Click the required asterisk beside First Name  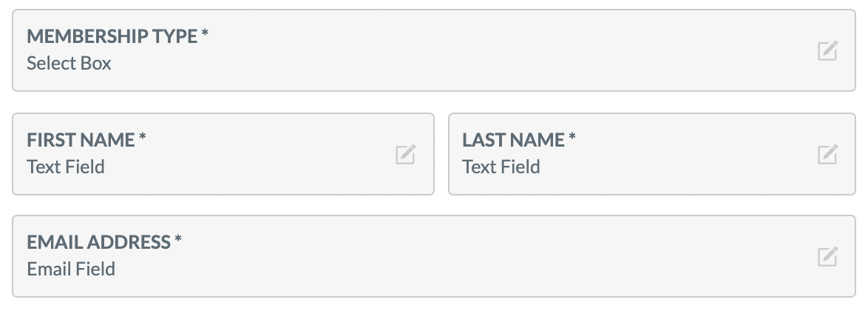pos(142,137)
